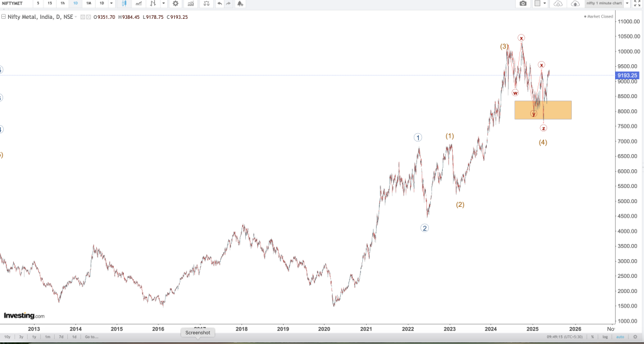Open the compare symbols scales icon
This screenshot has width=644, height=344.
pyautogui.click(x=206, y=3)
